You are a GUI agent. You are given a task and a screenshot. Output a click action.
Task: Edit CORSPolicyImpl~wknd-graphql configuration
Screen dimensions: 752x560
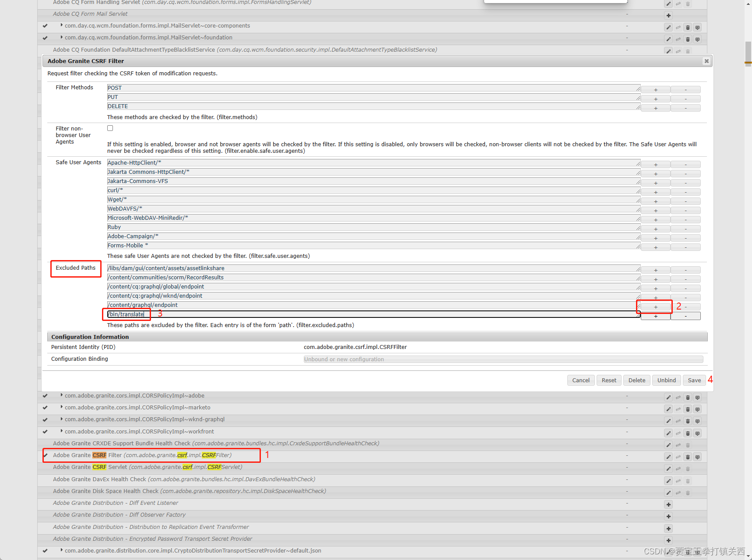point(668,421)
